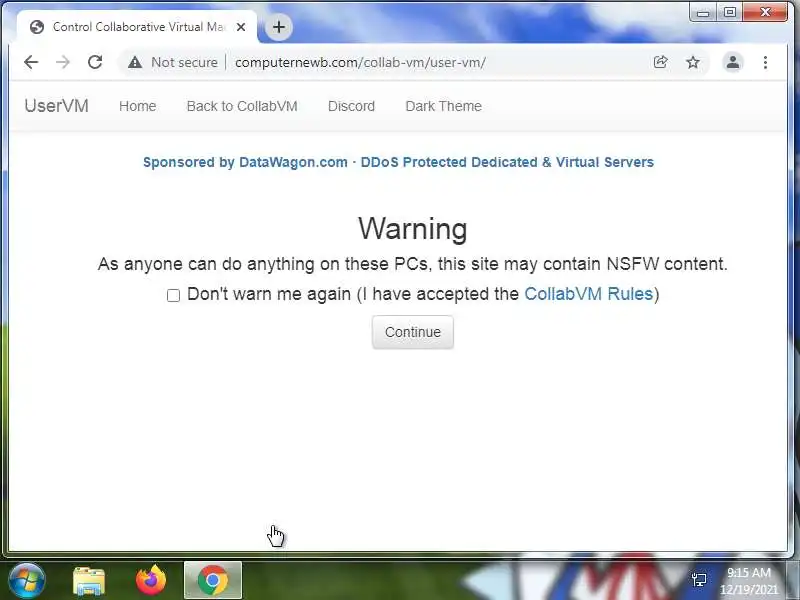Click the Warning heading text
The image size is (800, 600).
[x=413, y=229]
